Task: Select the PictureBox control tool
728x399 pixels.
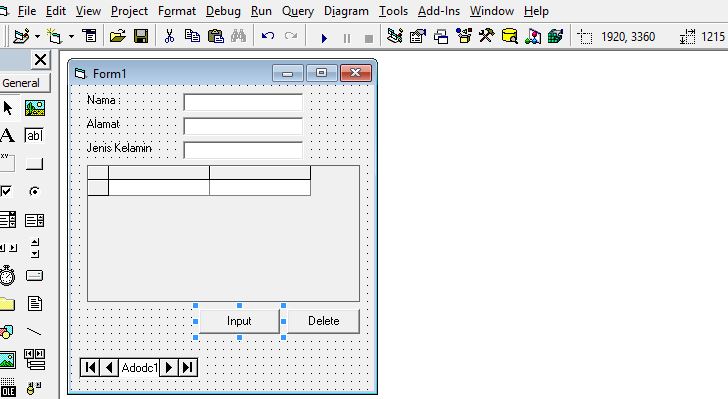Action: [x=35, y=108]
